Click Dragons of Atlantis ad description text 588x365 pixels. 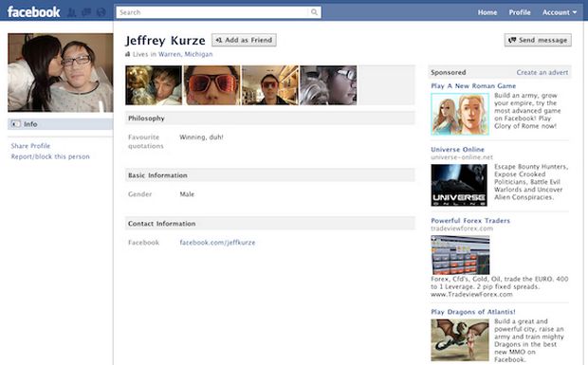(x=529, y=340)
